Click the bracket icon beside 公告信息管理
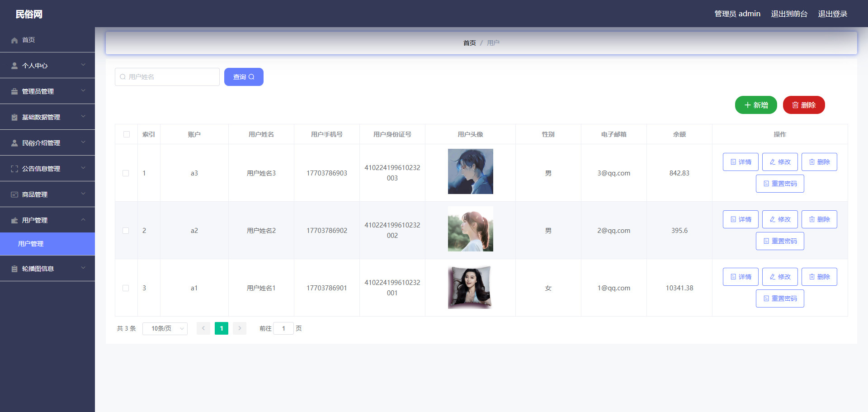The image size is (868, 412). [14, 169]
